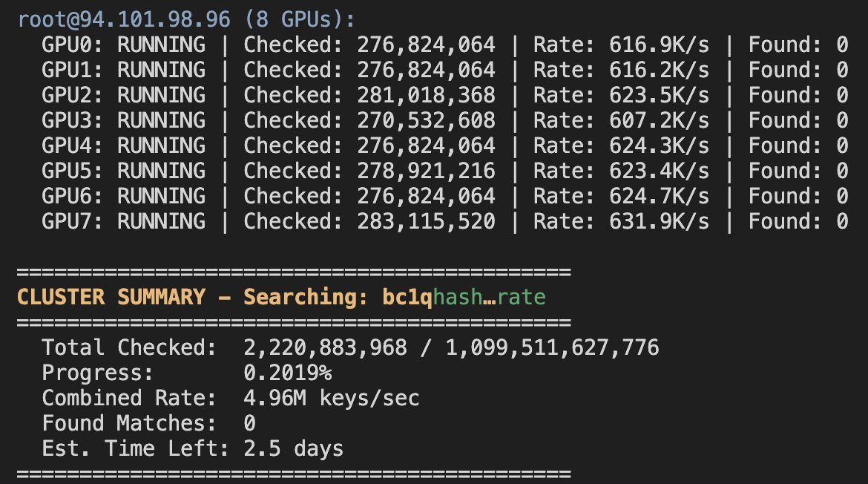This screenshot has width=868, height=484.
Task: Click the Found: 0 on GPU0 row
Action: coord(798,45)
